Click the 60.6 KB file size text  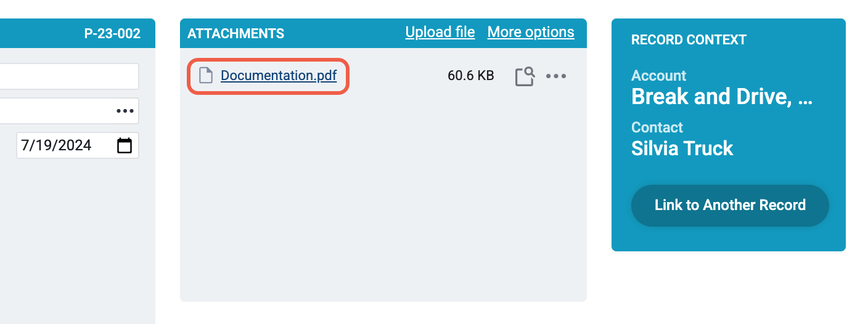click(471, 76)
